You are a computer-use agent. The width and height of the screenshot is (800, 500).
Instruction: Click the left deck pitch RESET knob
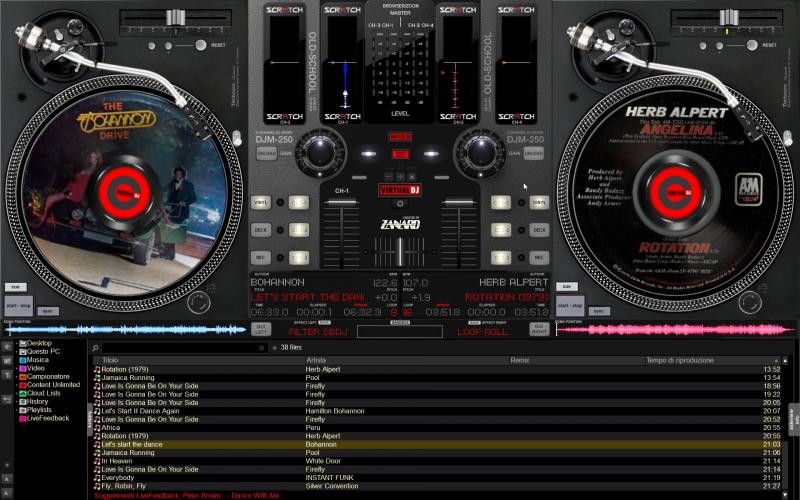(x=201, y=45)
